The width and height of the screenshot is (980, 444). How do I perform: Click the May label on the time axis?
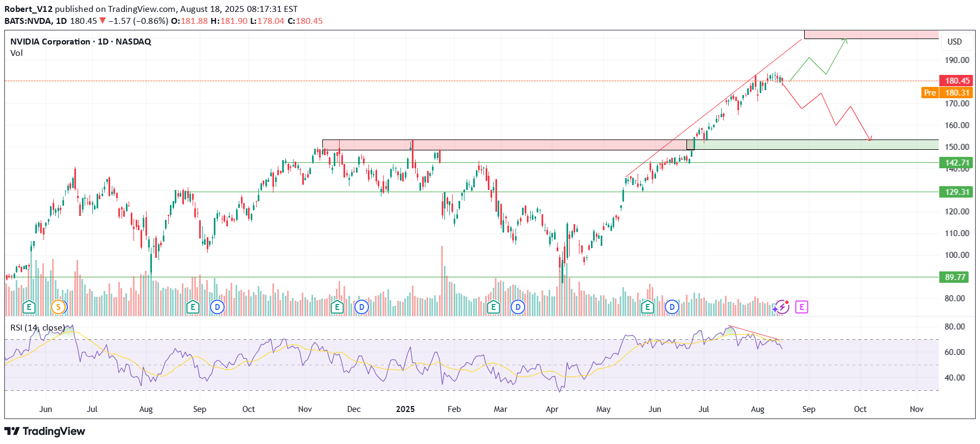pos(603,409)
